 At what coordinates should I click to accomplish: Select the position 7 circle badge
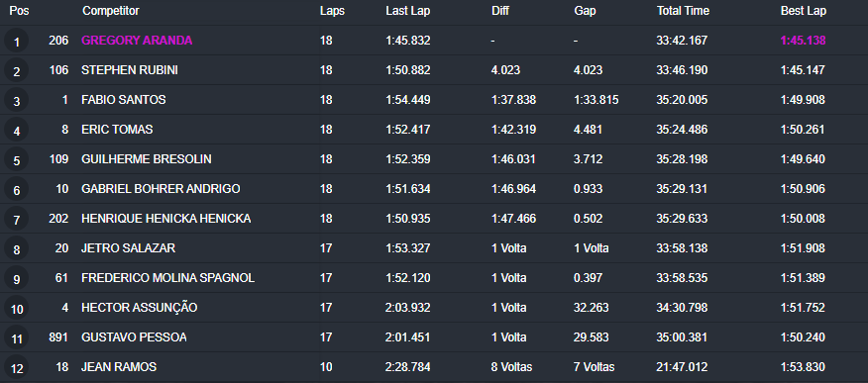pyautogui.click(x=17, y=220)
